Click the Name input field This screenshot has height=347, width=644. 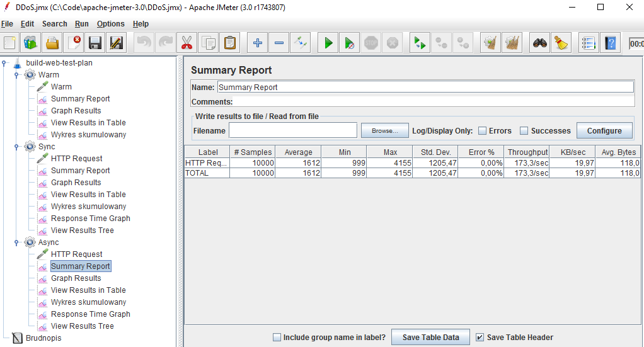pos(425,87)
